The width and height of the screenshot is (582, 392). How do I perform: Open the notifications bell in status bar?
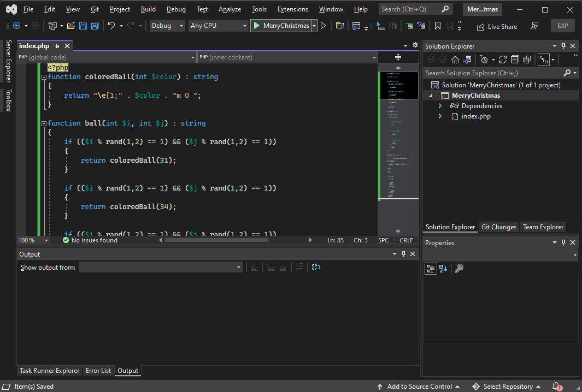557,387
